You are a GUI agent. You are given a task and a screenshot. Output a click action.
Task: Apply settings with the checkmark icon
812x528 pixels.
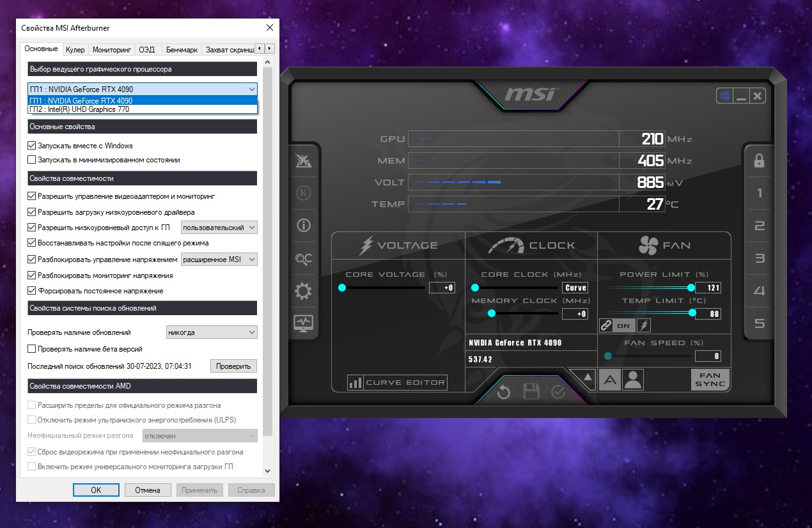pyautogui.click(x=558, y=392)
